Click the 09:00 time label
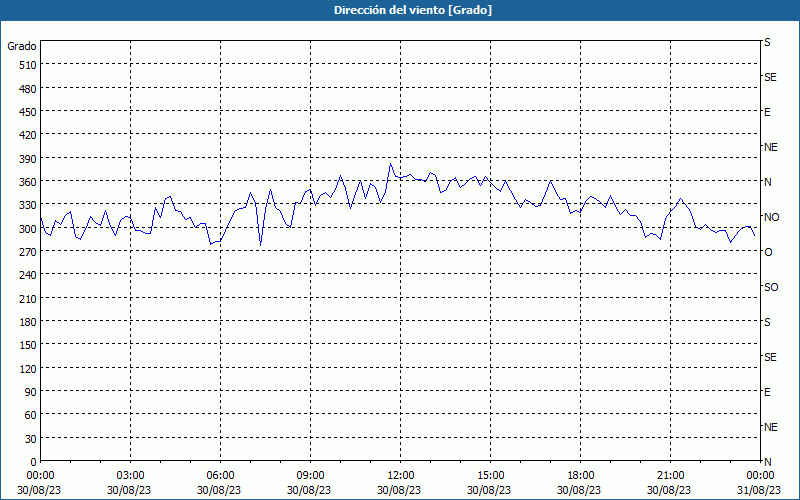800x500 pixels. (310, 476)
